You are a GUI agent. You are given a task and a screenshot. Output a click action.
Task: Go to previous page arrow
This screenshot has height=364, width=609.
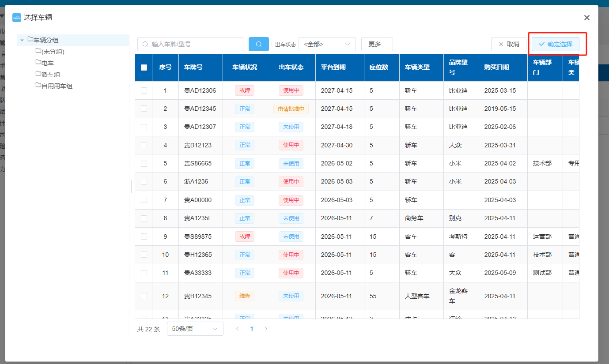[x=237, y=329]
